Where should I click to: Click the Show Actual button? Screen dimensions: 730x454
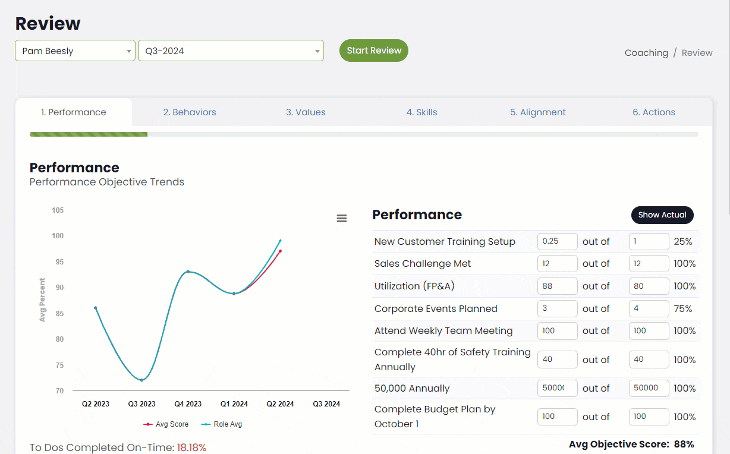pos(662,215)
